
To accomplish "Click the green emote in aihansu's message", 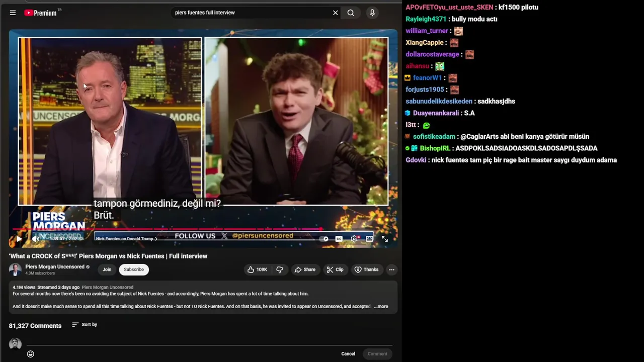I will click(x=440, y=66).
